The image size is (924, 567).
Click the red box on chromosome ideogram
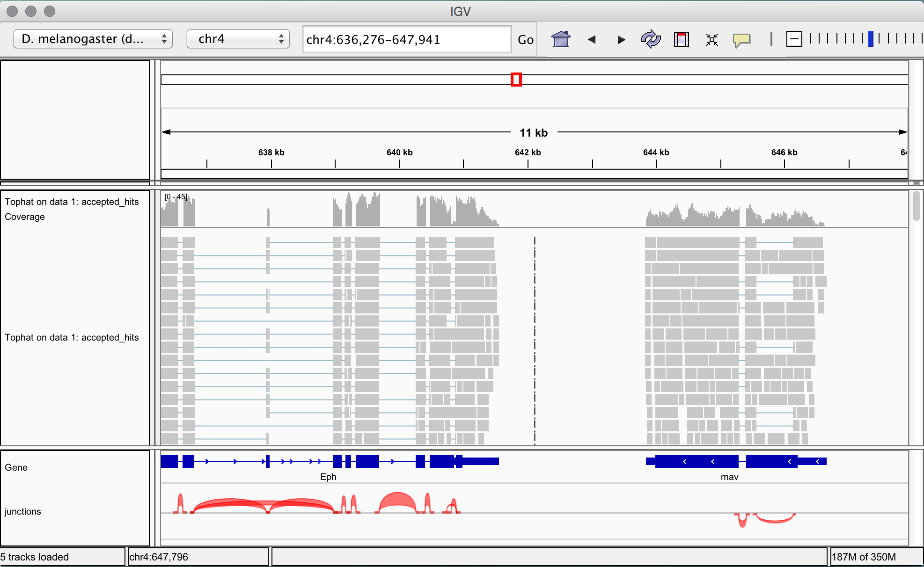(x=516, y=80)
